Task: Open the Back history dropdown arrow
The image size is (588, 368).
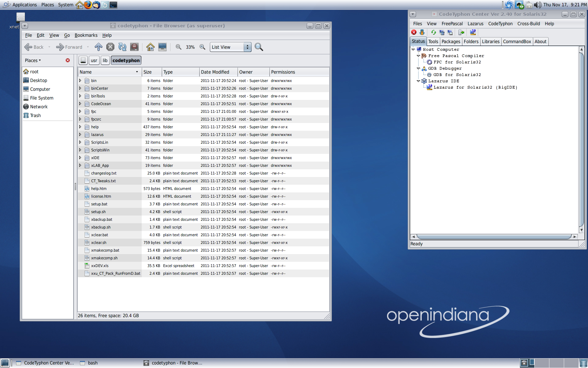Action: pyautogui.click(x=49, y=47)
